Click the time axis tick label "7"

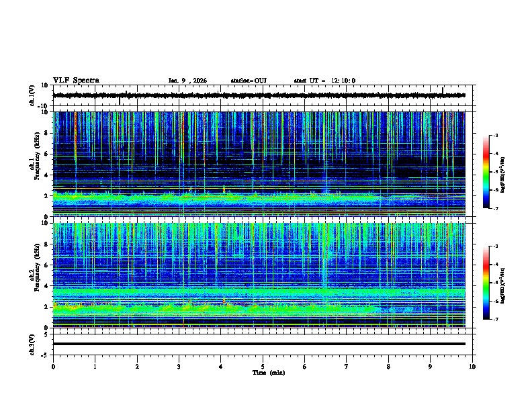(347, 367)
